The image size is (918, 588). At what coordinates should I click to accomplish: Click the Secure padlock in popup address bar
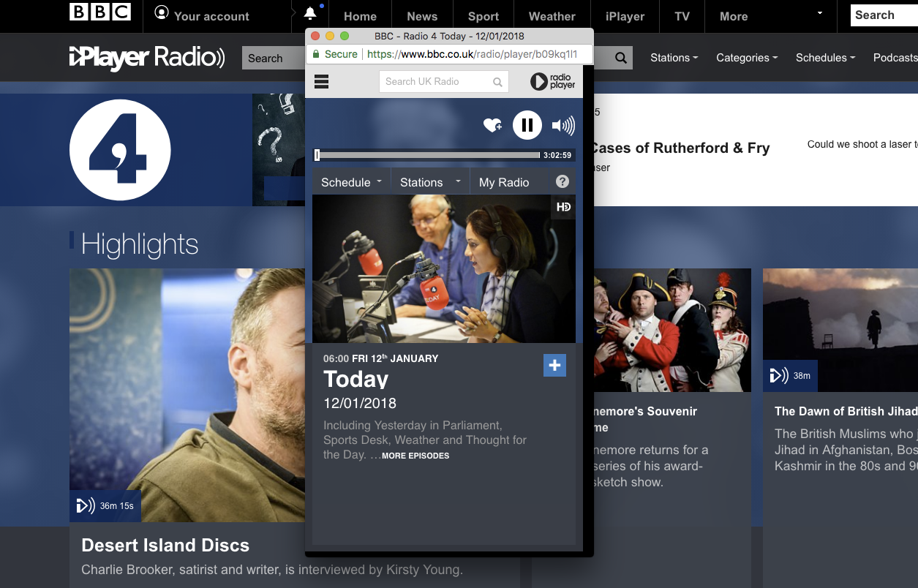tap(316, 54)
